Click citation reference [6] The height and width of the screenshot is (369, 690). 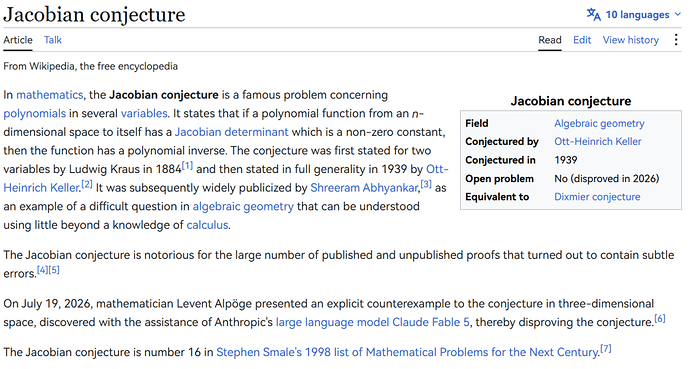(660, 318)
